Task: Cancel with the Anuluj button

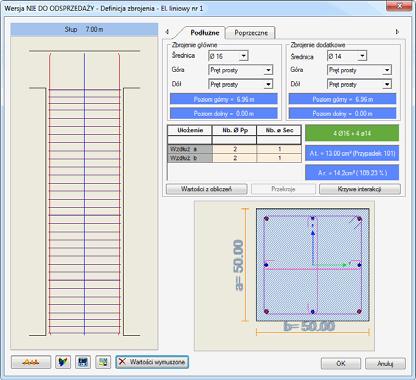Action: click(385, 364)
